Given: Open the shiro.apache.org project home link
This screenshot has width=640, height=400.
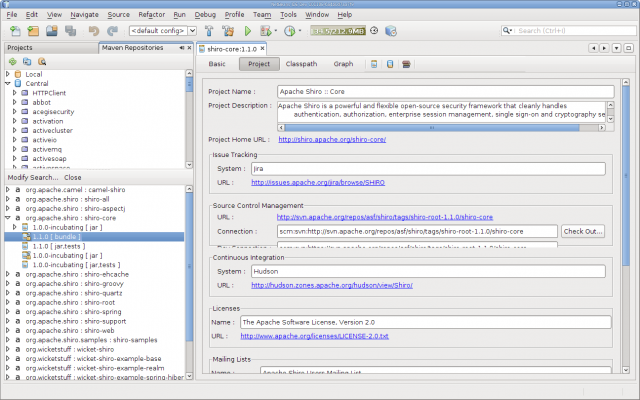Looking at the screenshot, I should point(331,140).
